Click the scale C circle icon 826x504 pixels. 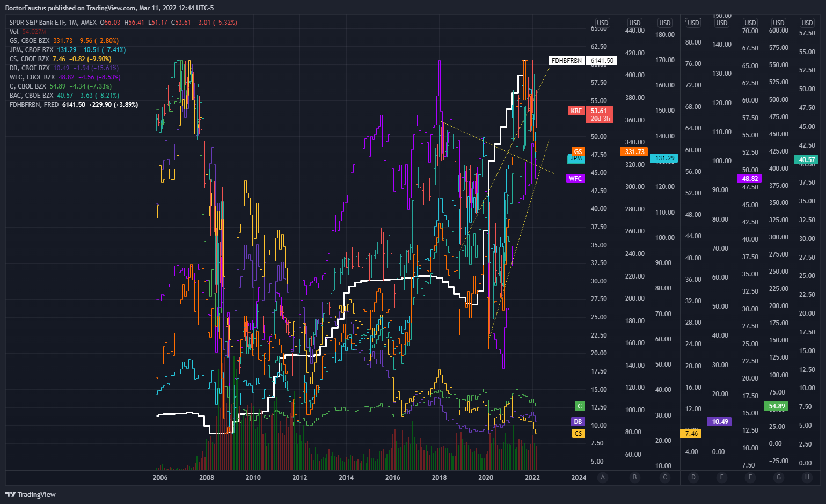click(665, 477)
